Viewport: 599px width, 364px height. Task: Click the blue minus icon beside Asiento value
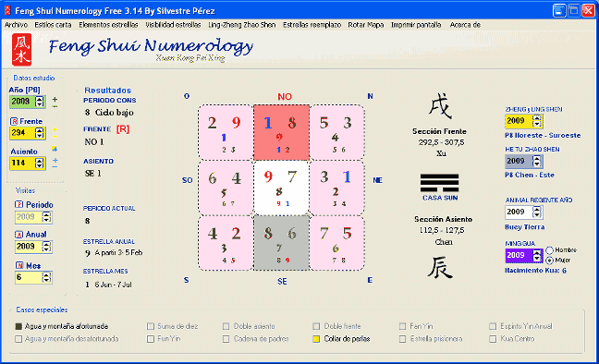click(x=55, y=167)
